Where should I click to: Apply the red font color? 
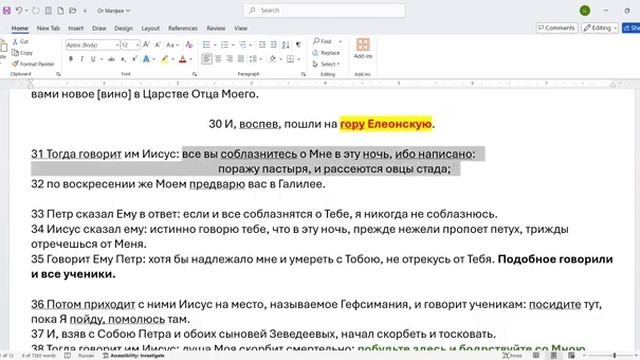coord(182,59)
